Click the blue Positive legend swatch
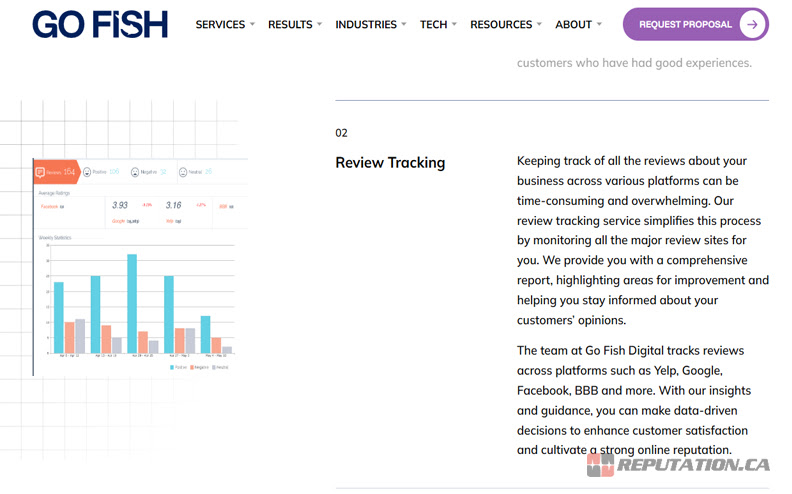The image size is (792, 494). 171,368
